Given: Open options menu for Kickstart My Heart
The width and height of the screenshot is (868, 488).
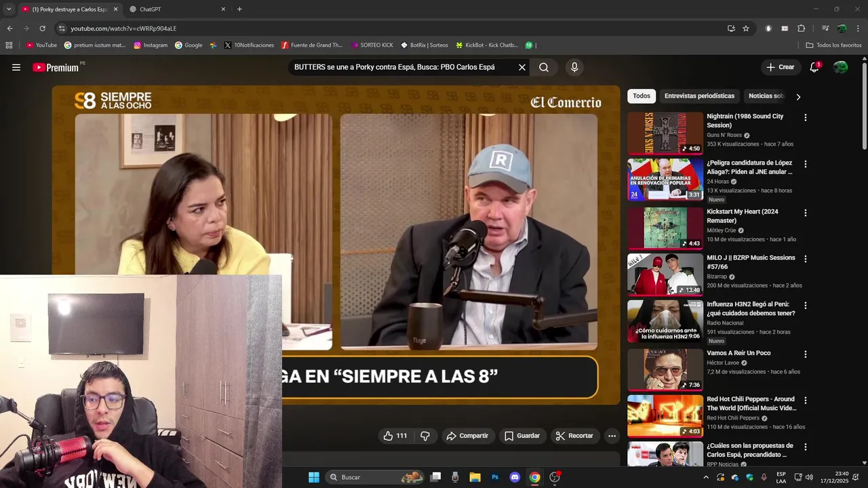Looking at the screenshot, I should [806, 213].
